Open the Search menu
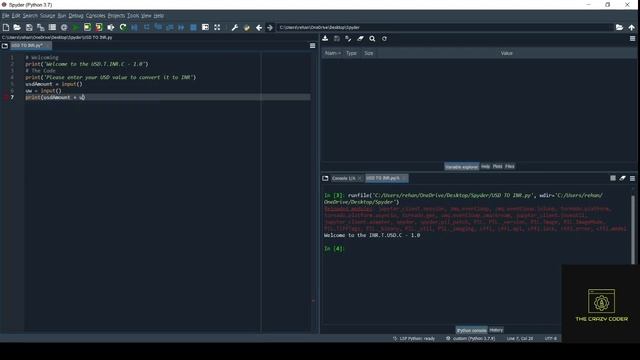Image resolution: width=640 pixels, height=360 pixels. coord(30,16)
